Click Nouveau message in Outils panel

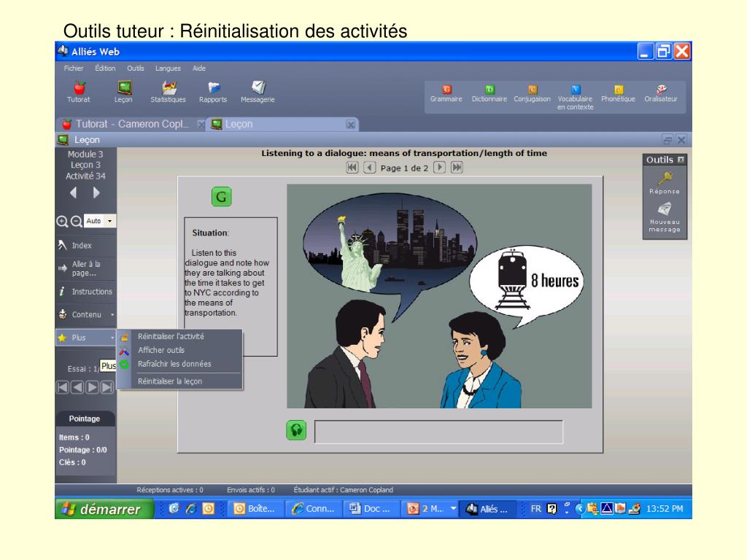665,217
